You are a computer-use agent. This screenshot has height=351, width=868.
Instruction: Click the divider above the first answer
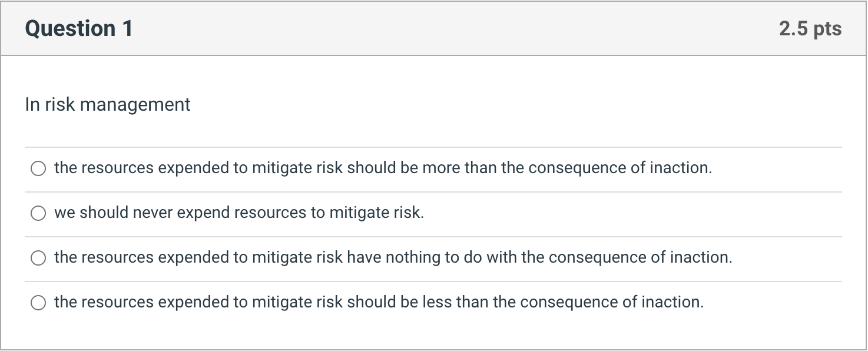click(434, 146)
